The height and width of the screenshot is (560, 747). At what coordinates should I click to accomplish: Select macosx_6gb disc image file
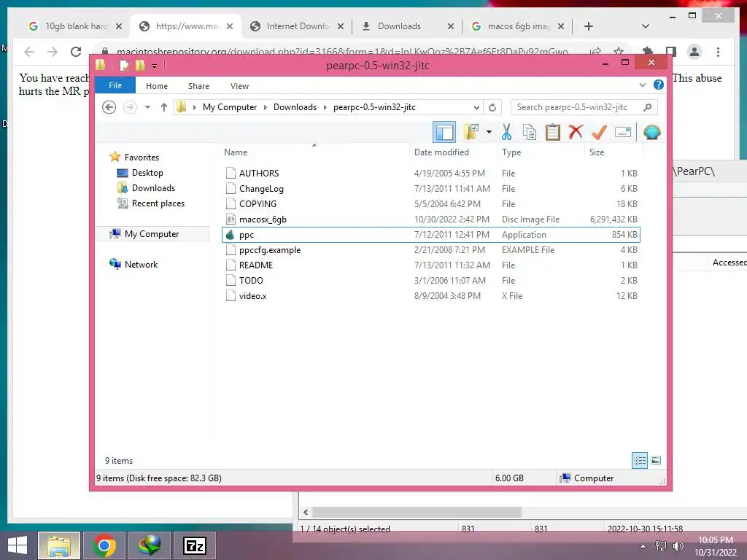point(430,219)
